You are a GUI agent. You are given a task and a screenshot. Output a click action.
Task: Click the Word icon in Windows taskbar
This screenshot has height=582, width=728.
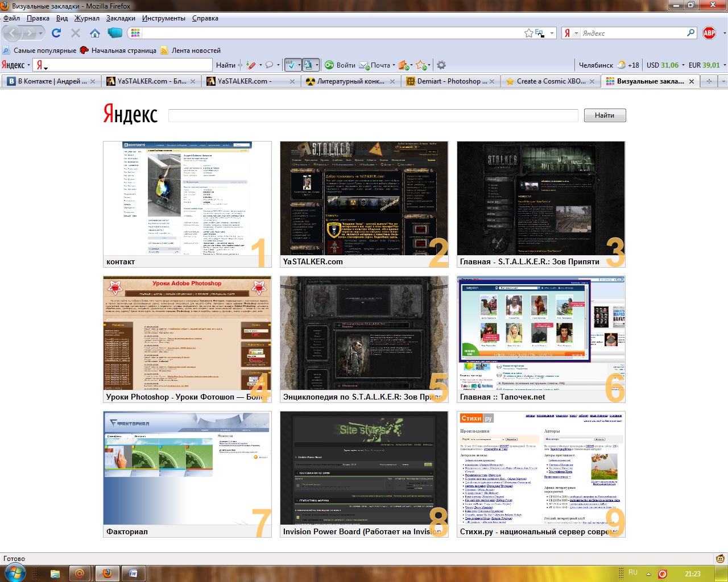133,573
